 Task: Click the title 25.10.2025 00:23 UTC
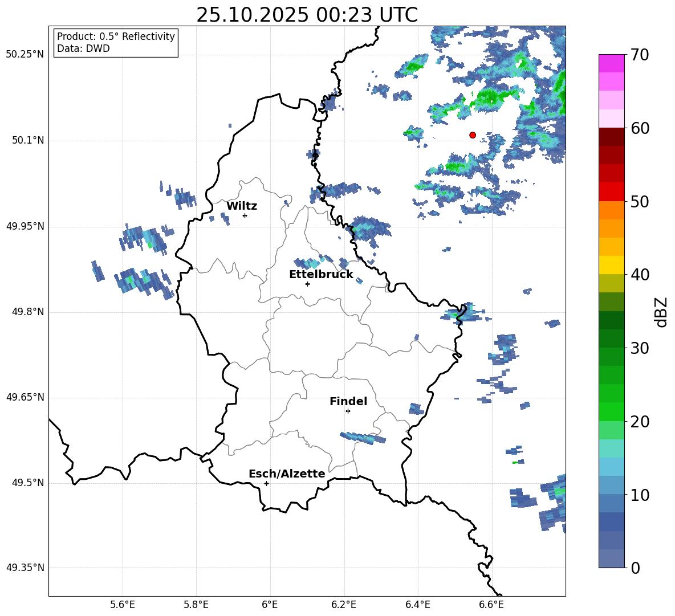click(307, 15)
